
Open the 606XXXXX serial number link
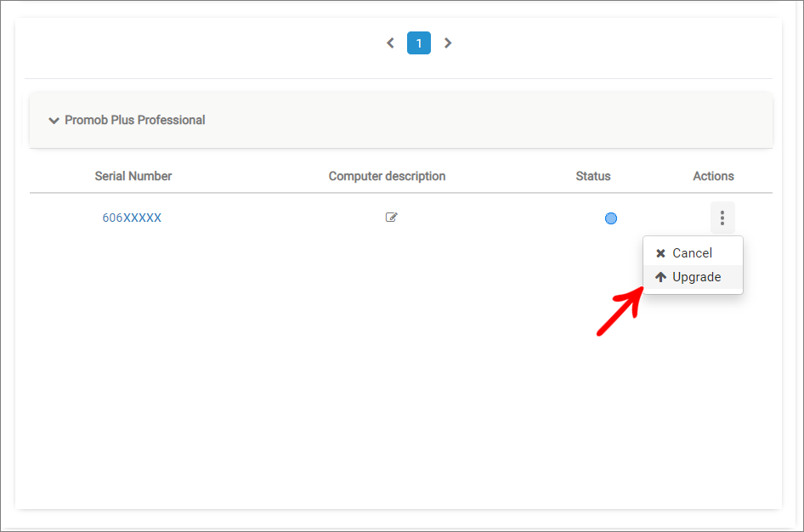pyautogui.click(x=132, y=218)
